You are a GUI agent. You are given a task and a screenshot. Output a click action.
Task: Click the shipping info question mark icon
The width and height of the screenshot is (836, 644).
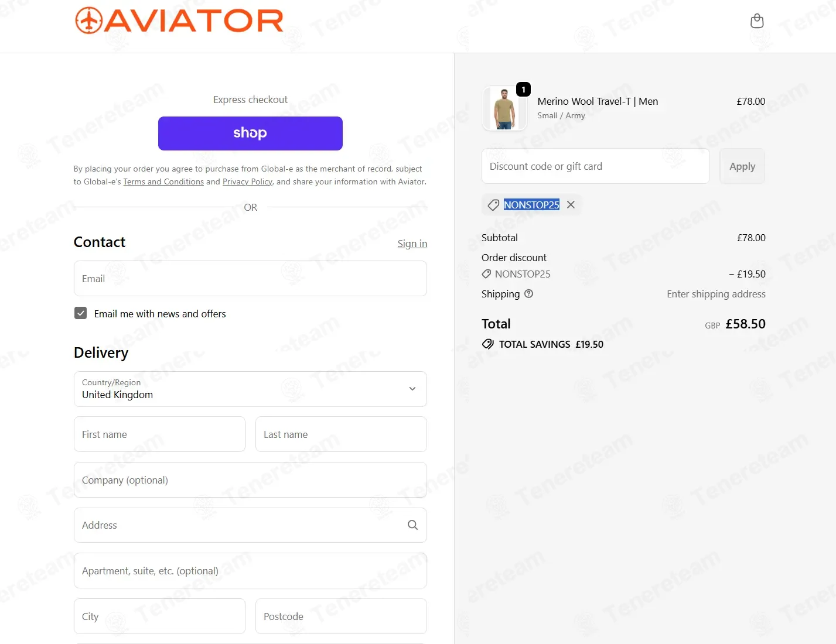tap(528, 294)
